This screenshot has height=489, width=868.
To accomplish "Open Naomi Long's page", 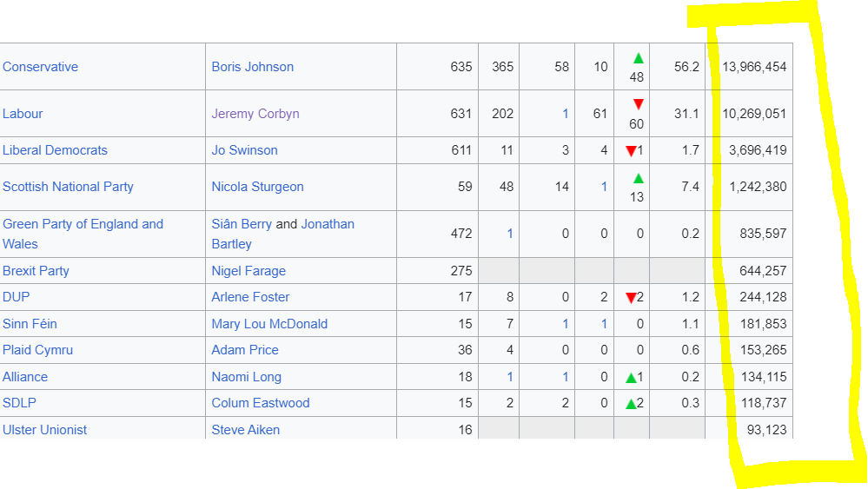I will (x=247, y=377).
